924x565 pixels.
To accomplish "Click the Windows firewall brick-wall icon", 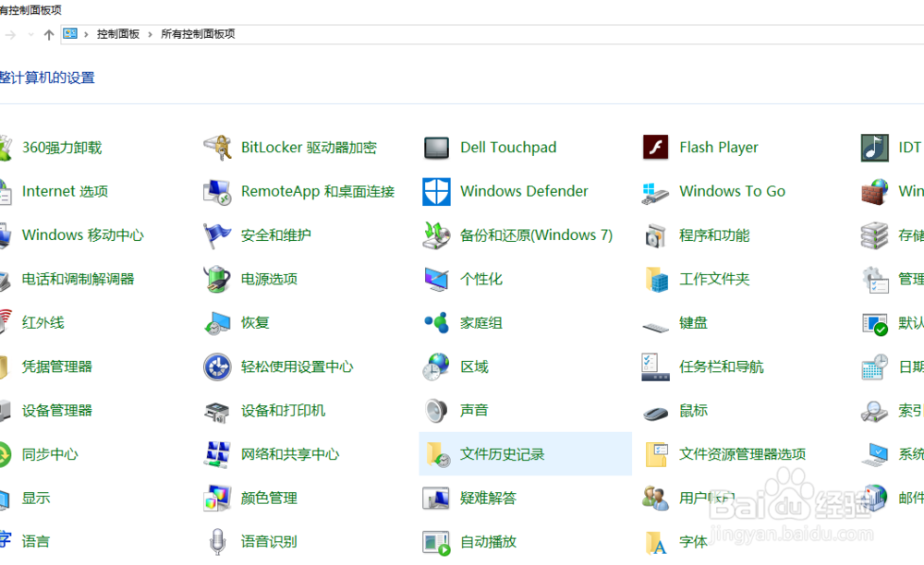I will [874, 191].
